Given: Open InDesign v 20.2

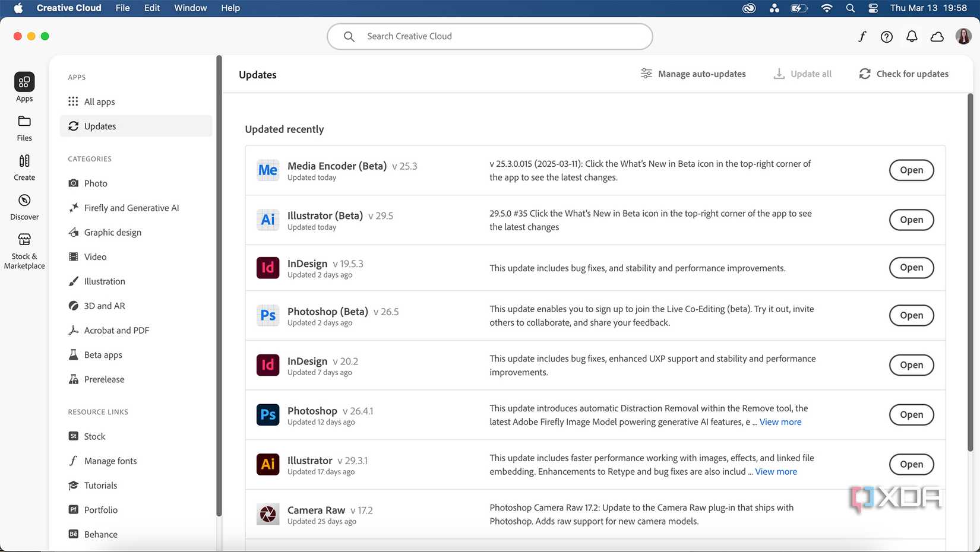Looking at the screenshot, I should click(x=911, y=365).
